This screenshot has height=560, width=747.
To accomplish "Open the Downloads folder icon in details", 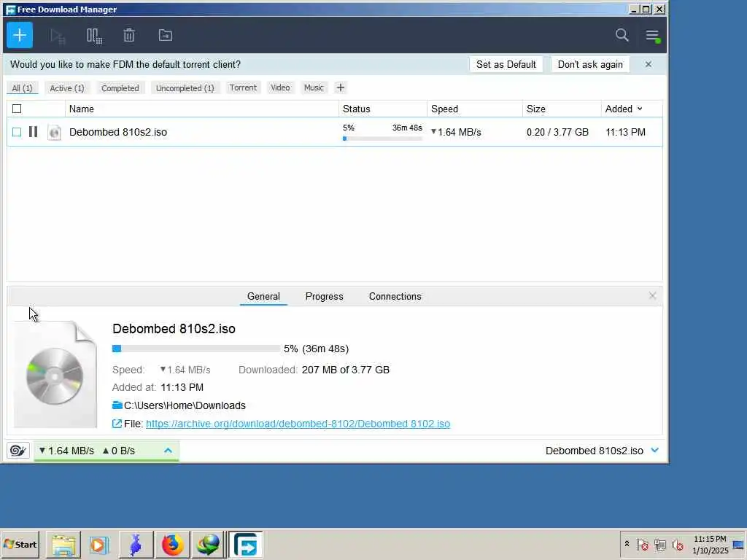I will [x=117, y=405].
